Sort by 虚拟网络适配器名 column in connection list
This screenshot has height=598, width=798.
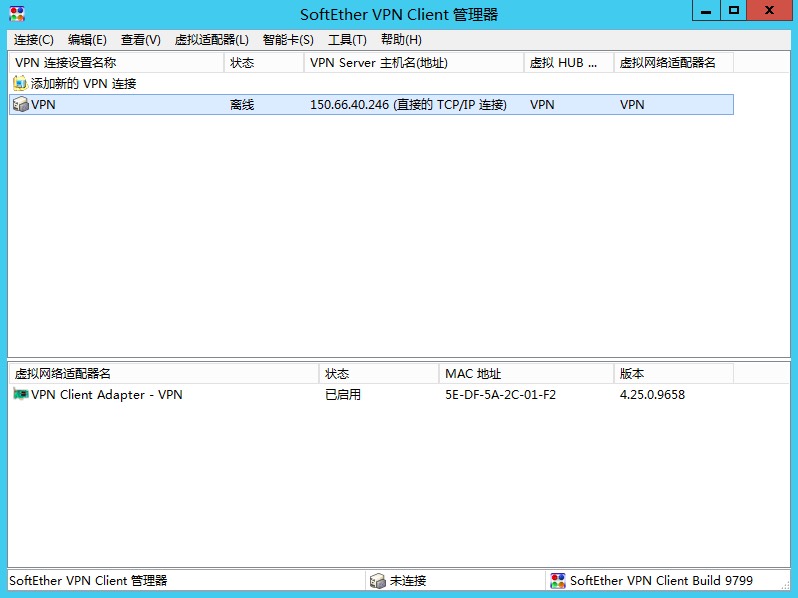673,63
